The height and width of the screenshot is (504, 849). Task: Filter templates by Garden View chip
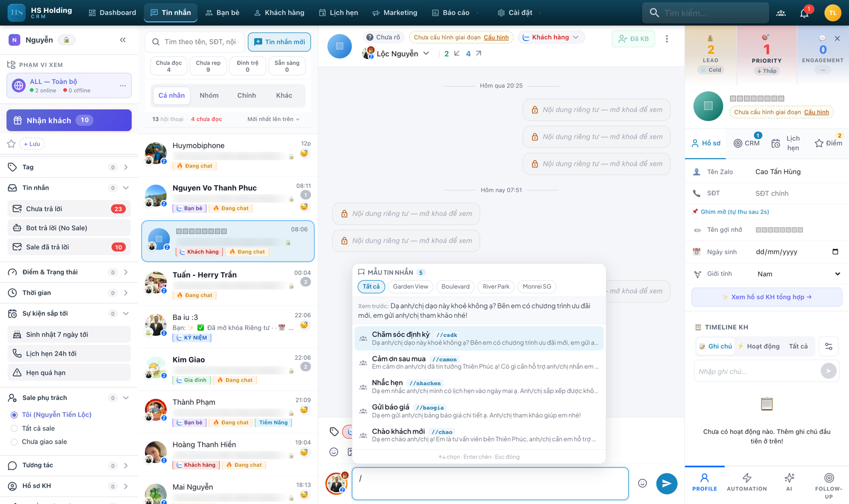pyautogui.click(x=410, y=286)
